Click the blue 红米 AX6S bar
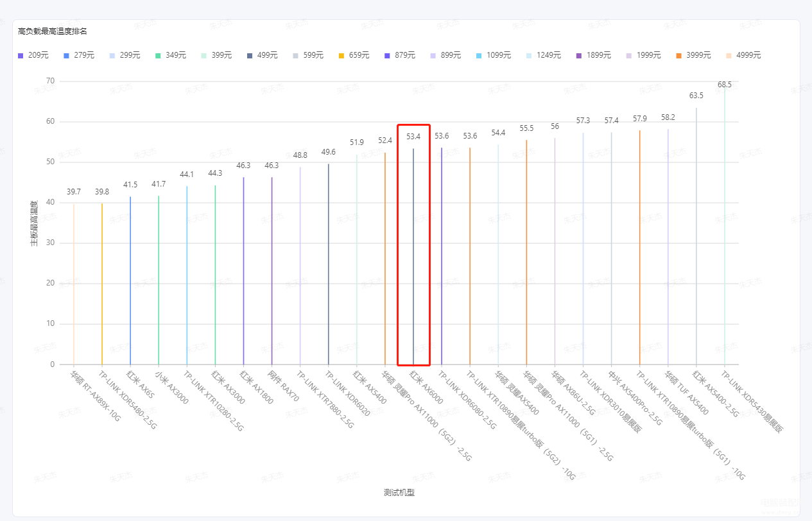This screenshot has width=812, height=521. (130, 280)
